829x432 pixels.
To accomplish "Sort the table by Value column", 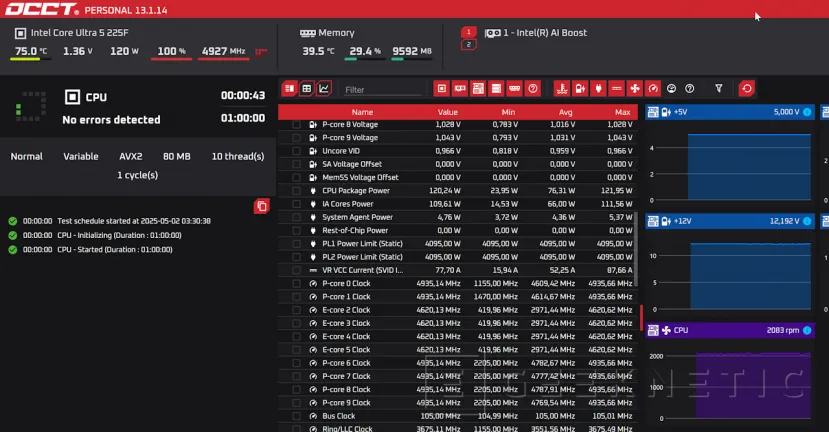I will pyautogui.click(x=447, y=112).
